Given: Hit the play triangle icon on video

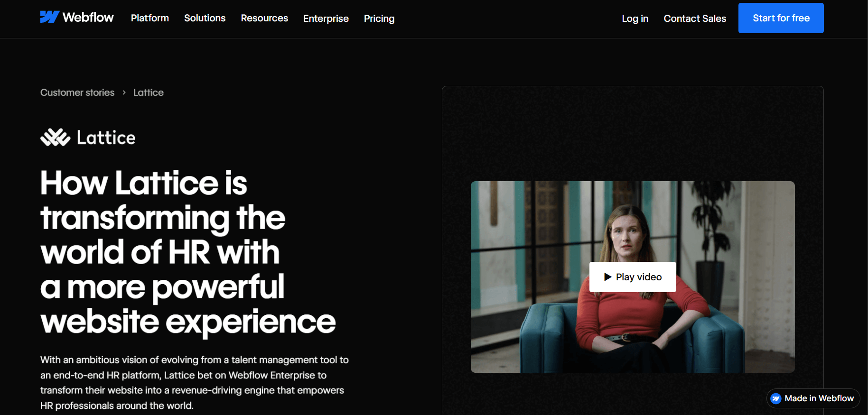Looking at the screenshot, I should click(607, 277).
